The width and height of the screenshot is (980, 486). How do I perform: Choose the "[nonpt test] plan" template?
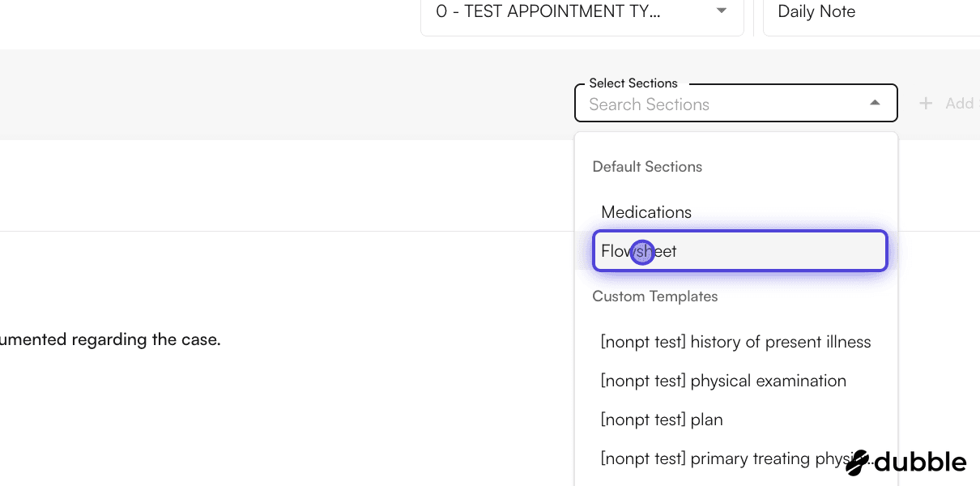662,420
